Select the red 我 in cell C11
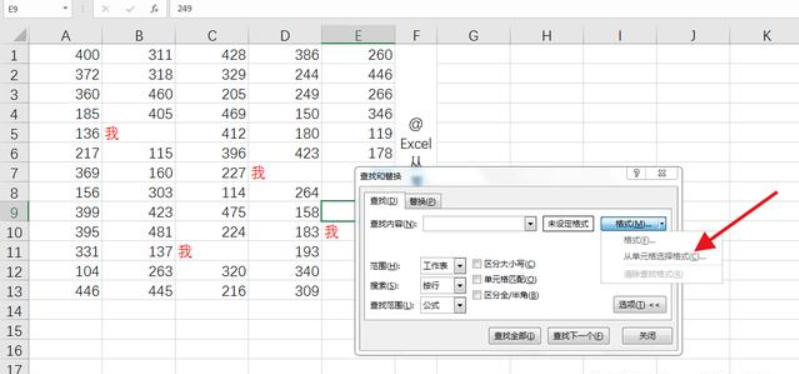 (185, 252)
